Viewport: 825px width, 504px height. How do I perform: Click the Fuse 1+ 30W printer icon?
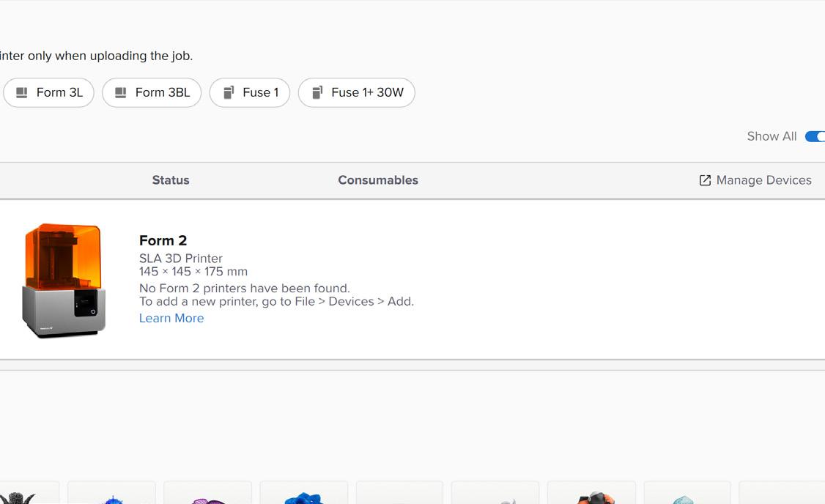[317, 92]
